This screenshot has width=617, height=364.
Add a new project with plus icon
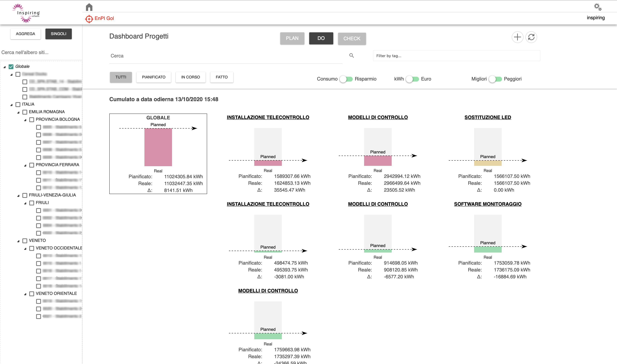517,37
